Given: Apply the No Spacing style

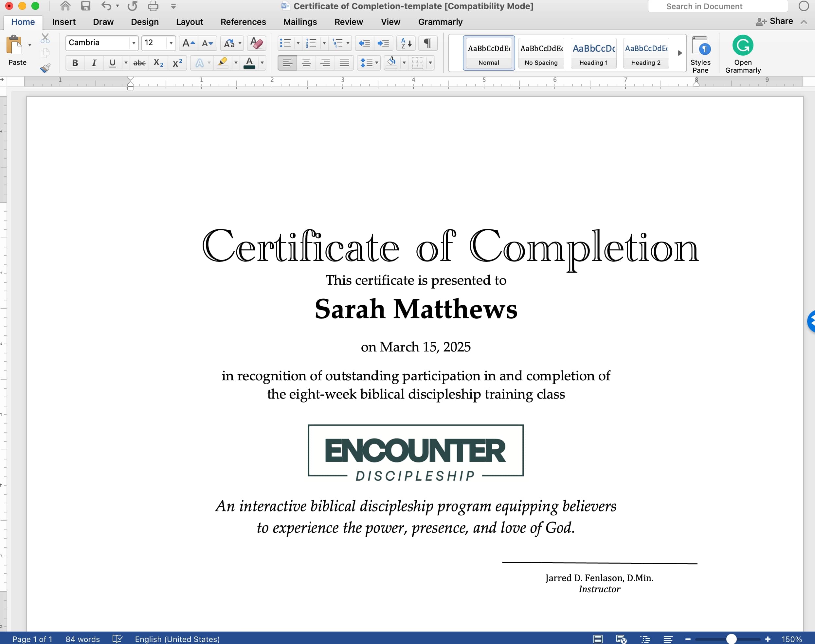Looking at the screenshot, I should pos(541,53).
